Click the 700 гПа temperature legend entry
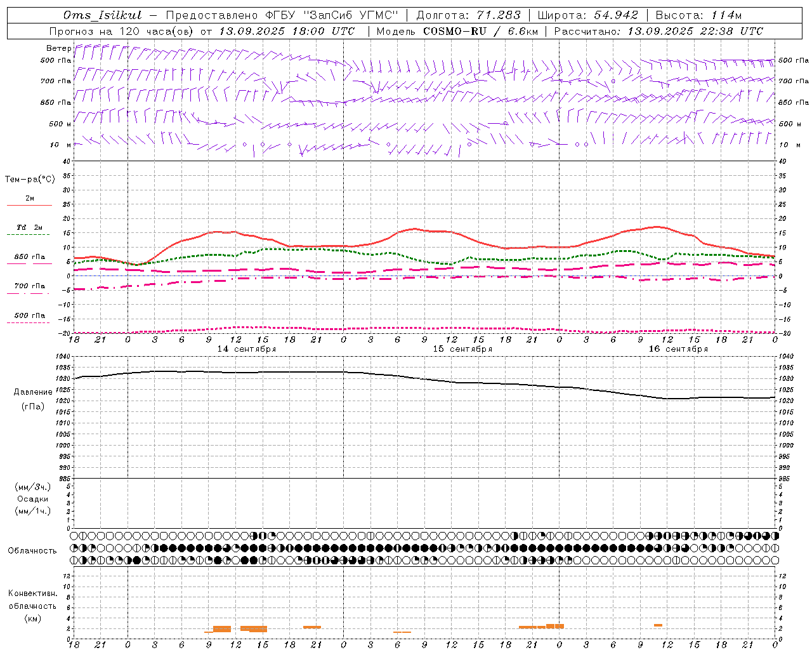Screen dimensions: 812x650 pyautogui.click(x=29, y=286)
